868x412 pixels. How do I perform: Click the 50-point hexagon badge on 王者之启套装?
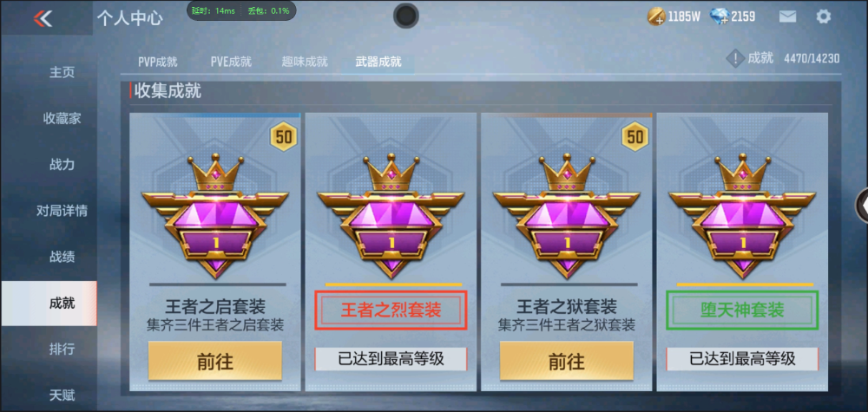(284, 136)
